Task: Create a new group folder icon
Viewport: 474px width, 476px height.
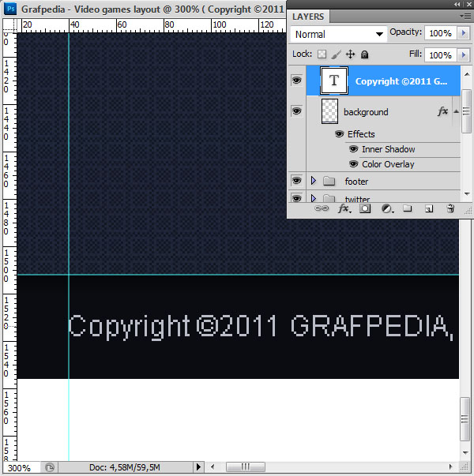Action: coord(408,208)
